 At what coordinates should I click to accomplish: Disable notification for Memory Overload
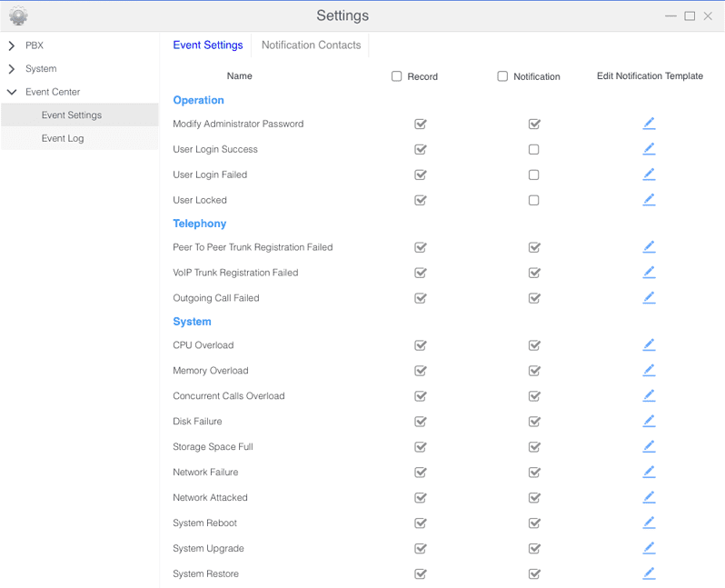click(534, 371)
